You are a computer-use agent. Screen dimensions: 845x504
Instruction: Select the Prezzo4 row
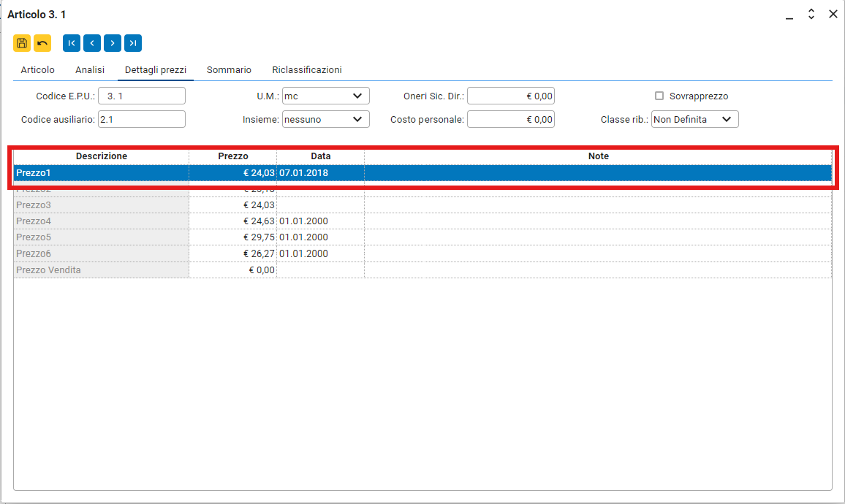pos(101,221)
